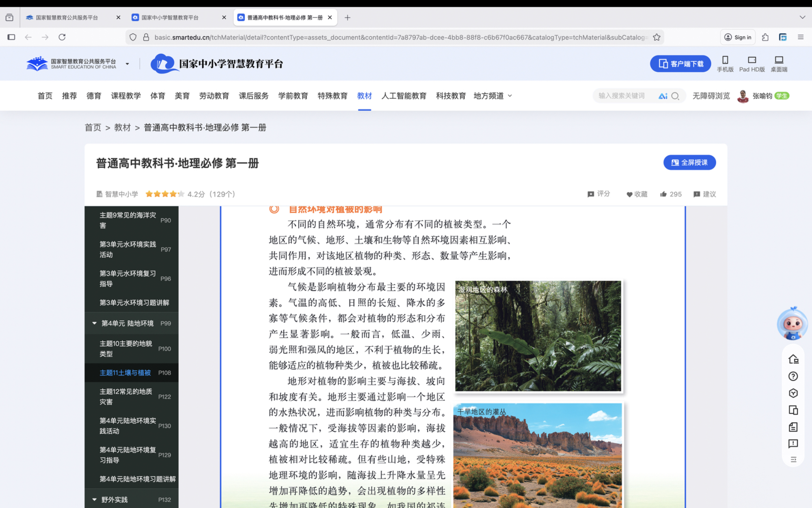Switch to the 国家中小学智慧教育平台 browser tab
The image size is (812, 508).
[171, 17]
